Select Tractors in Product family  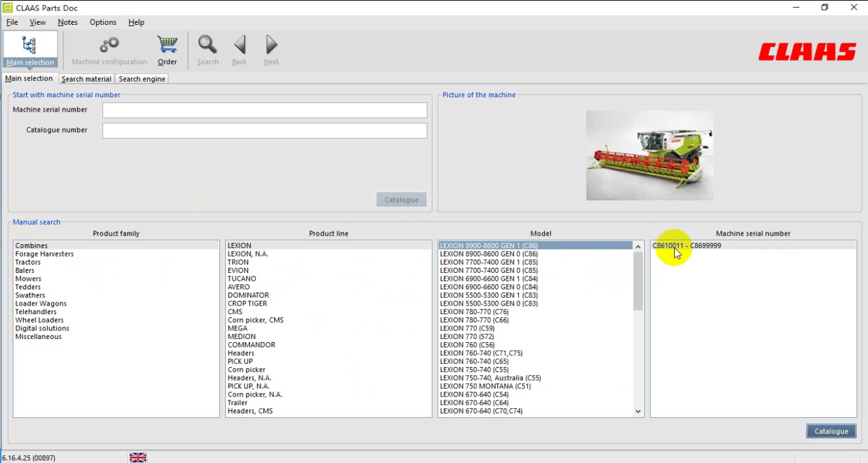click(116, 262)
